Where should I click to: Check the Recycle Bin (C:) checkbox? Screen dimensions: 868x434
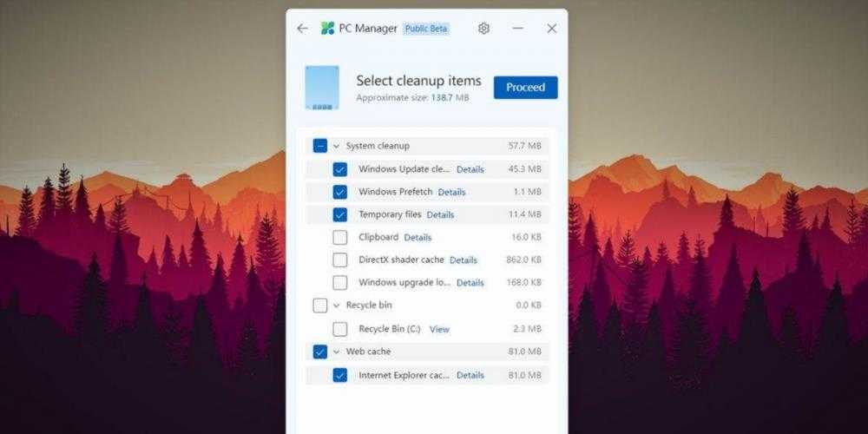click(x=340, y=329)
